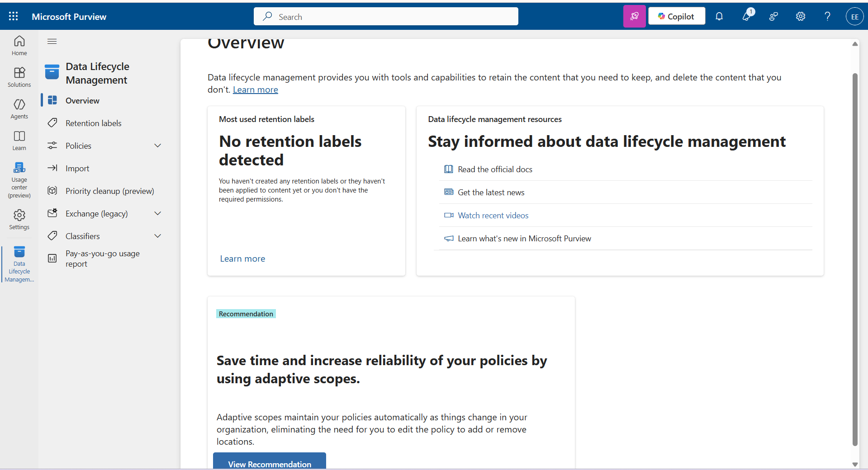Image resolution: width=868 pixels, height=470 pixels.
Task: Open the Watch recent videos link
Action: [493, 215]
